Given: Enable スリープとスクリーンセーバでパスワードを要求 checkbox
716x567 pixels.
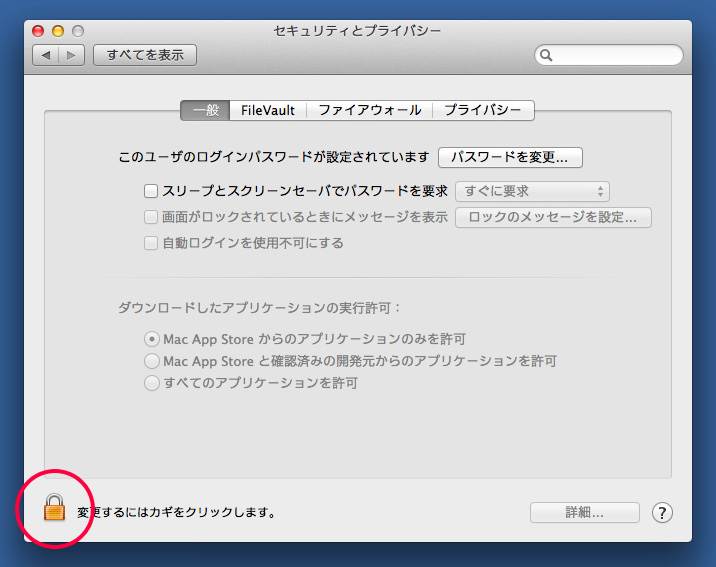Looking at the screenshot, I should [x=151, y=191].
